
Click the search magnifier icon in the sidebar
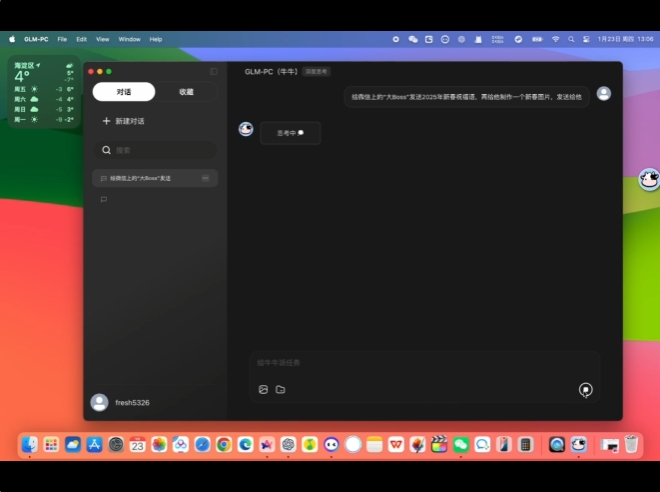click(106, 150)
